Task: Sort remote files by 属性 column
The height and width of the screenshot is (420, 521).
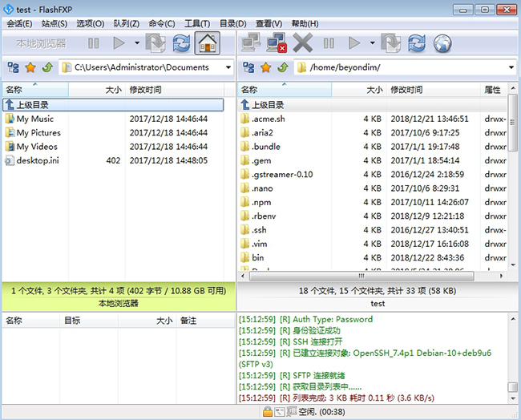Action: [494, 90]
